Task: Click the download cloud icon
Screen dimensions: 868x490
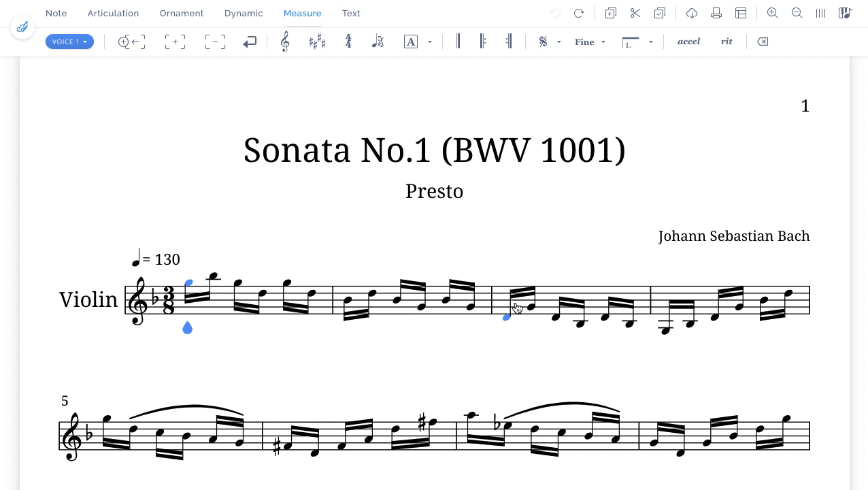Action: 692,13
